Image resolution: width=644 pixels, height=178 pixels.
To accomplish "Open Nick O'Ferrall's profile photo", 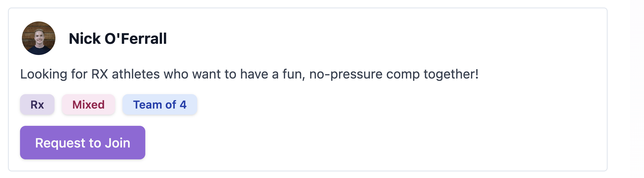I will [38, 38].
